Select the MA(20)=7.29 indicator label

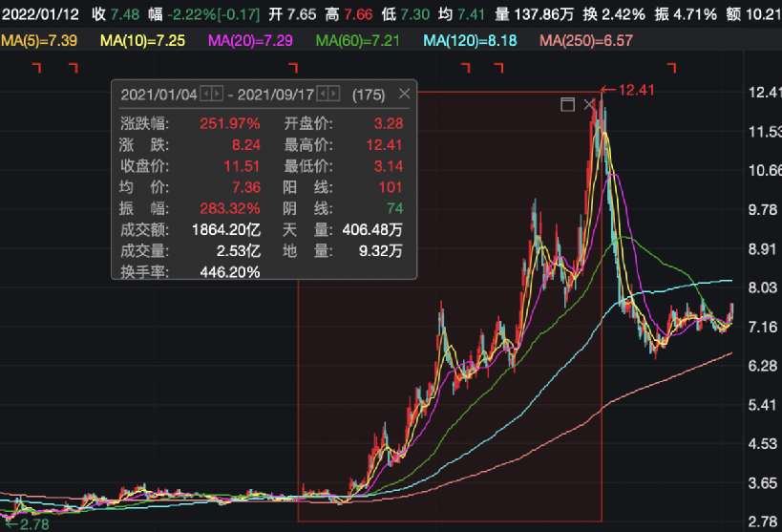[x=250, y=40]
